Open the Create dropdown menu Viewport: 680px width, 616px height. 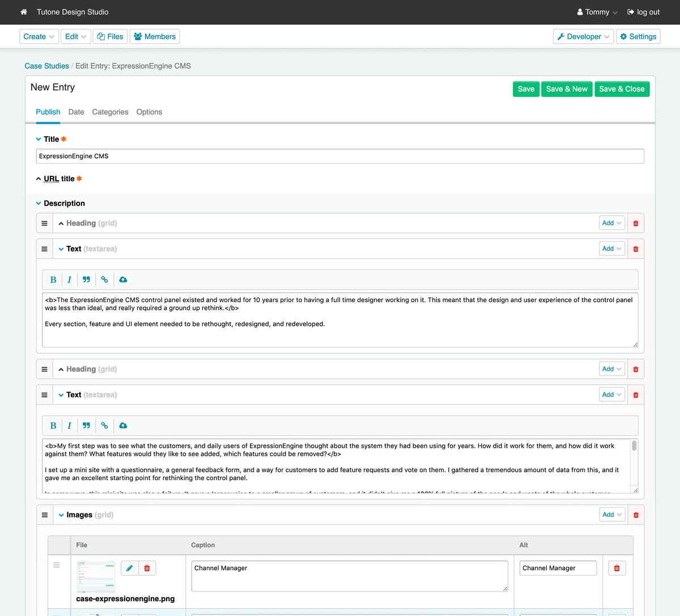(x=39, y=36)
